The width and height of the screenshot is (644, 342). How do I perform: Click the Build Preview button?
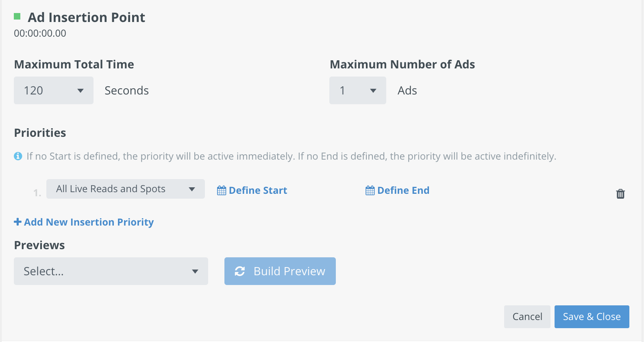click(280, 271)
